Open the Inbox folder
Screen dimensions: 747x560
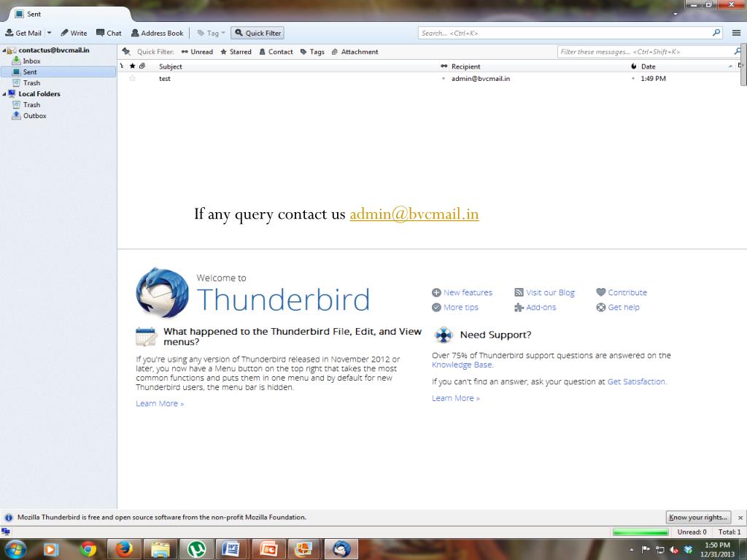[x=31, y=61]
